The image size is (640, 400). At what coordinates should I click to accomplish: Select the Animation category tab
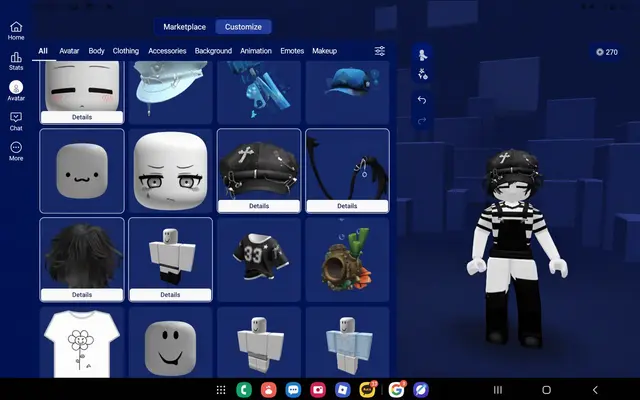pyautogui.click(x=256, y=51)
